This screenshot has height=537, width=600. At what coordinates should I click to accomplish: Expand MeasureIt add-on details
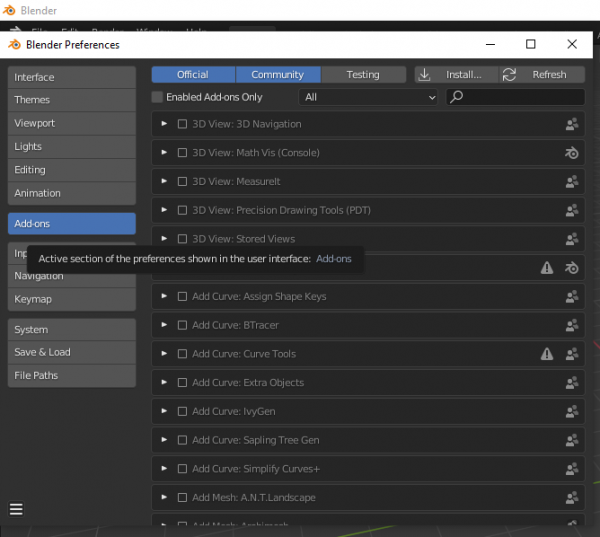164,181
